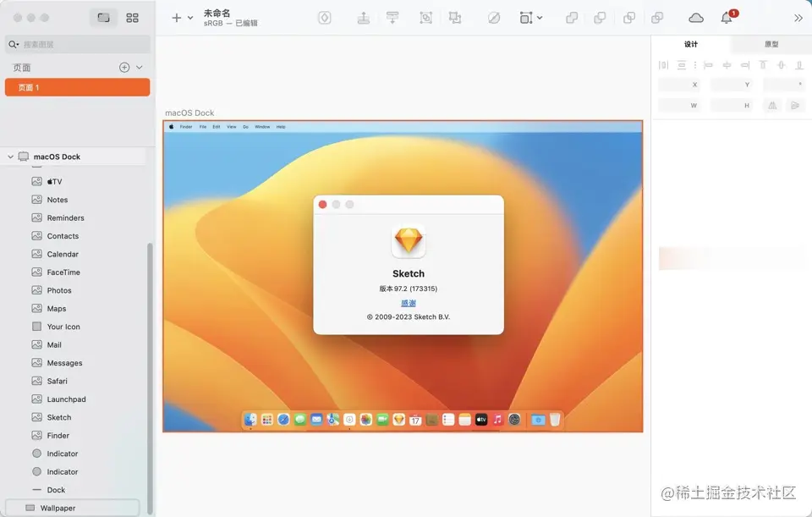
Task: Click the Difference boolean operation icon
Action: (657, 18)
